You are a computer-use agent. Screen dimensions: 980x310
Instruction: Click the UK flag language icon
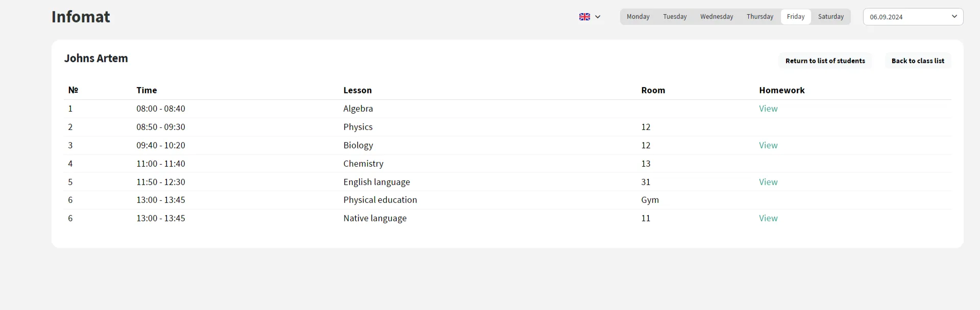[584, 17]
